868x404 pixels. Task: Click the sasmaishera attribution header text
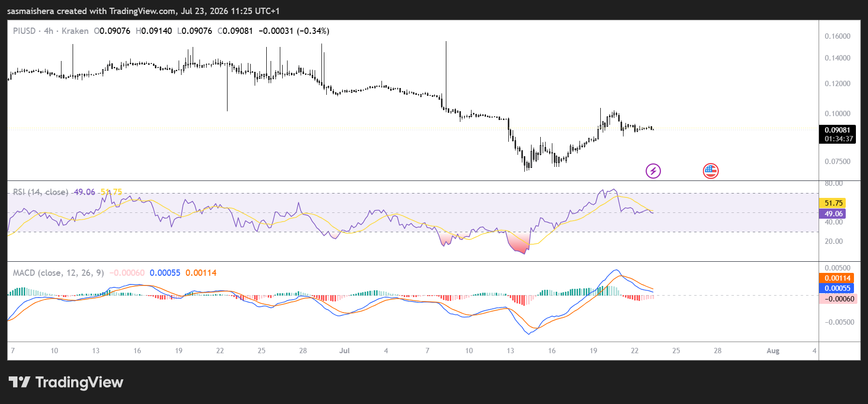pyautogui.click(x=143, y=11)
